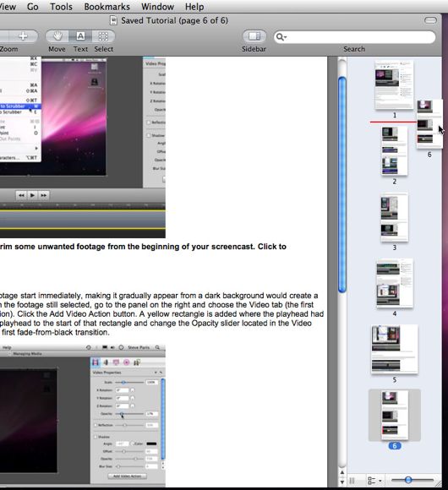Choose the rectangular Select tool
Screen dimensions: 448x490
coord(103,36)
